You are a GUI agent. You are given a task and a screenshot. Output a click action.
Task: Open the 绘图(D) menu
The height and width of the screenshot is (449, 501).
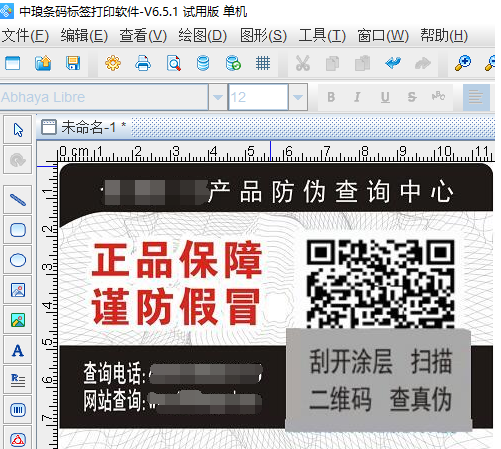click(202, 35)
